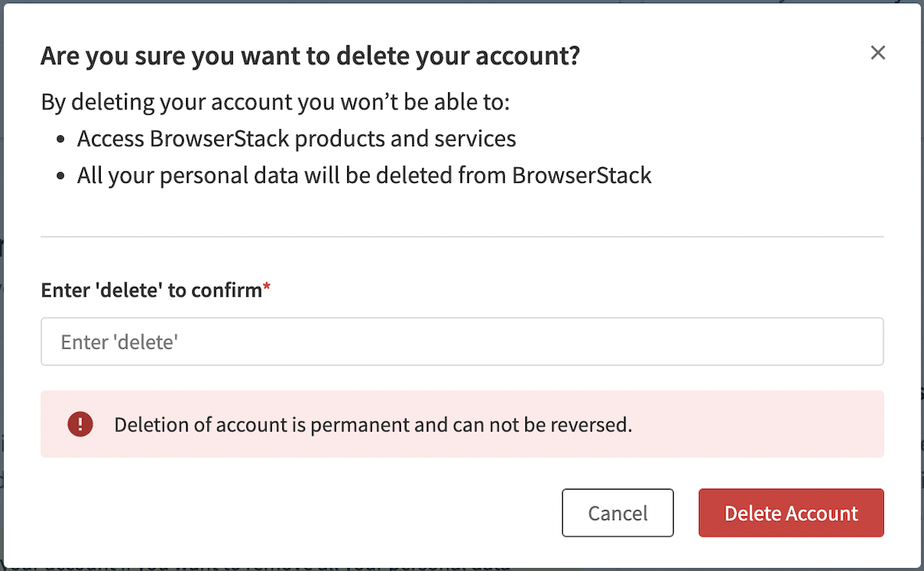Select the 'Access BrowserStack products and services' line
924x571 pixels.
[296, 139]
